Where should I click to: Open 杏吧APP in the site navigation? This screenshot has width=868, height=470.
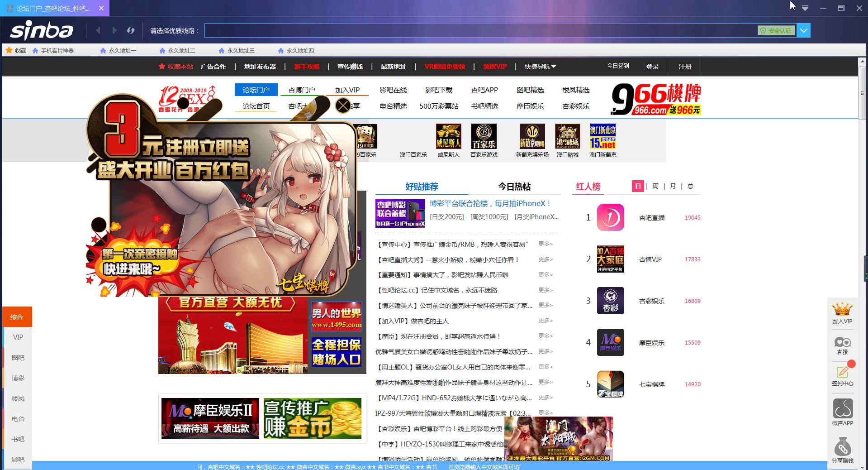click(x=484, y=90)
